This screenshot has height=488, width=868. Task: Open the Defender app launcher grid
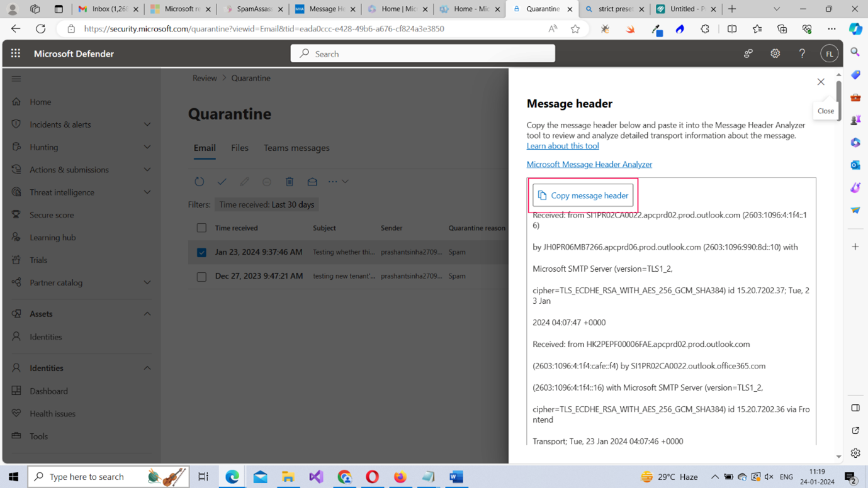[16, 53]
